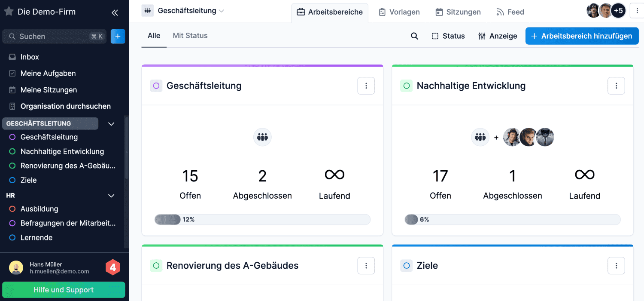Click the star icon next to Die Demo-Firm

(9, 12)
